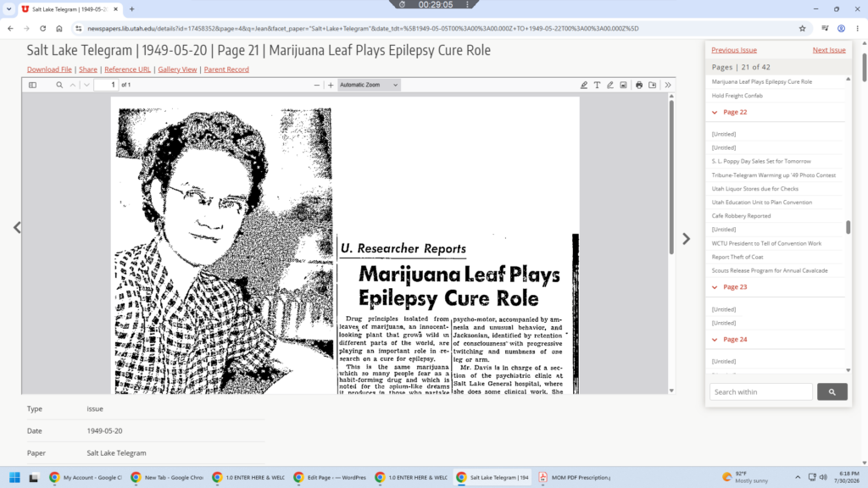This screenshot has width=868, height=488.
Task: Switch to the Salt Lake Telegram browser tab
Action: [70, 8]
